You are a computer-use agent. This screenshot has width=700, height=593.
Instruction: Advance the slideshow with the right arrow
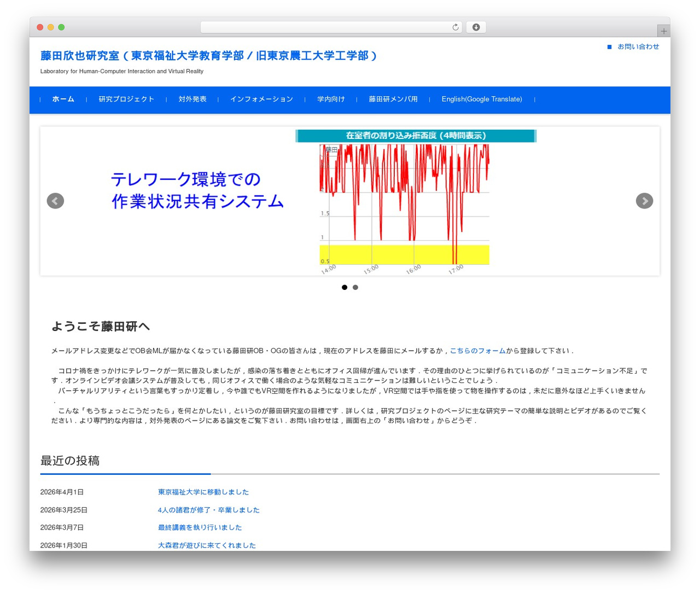coord(644,201)
